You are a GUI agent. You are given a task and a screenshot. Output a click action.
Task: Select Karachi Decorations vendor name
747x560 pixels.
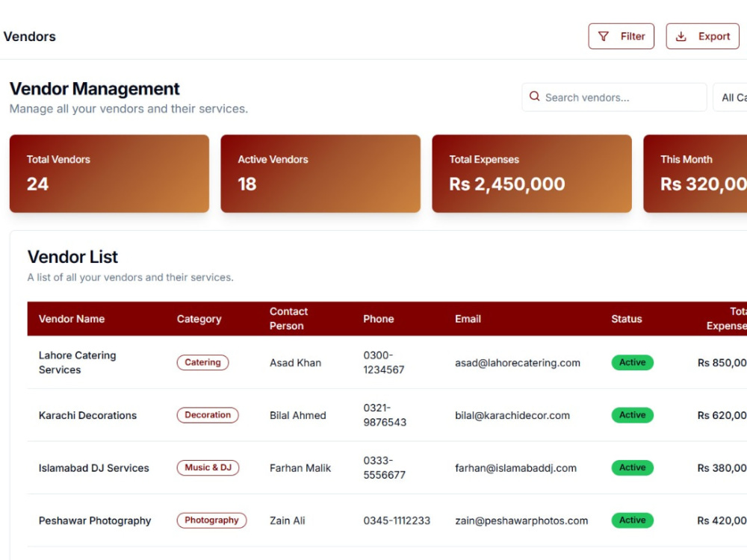pos(87,415)
